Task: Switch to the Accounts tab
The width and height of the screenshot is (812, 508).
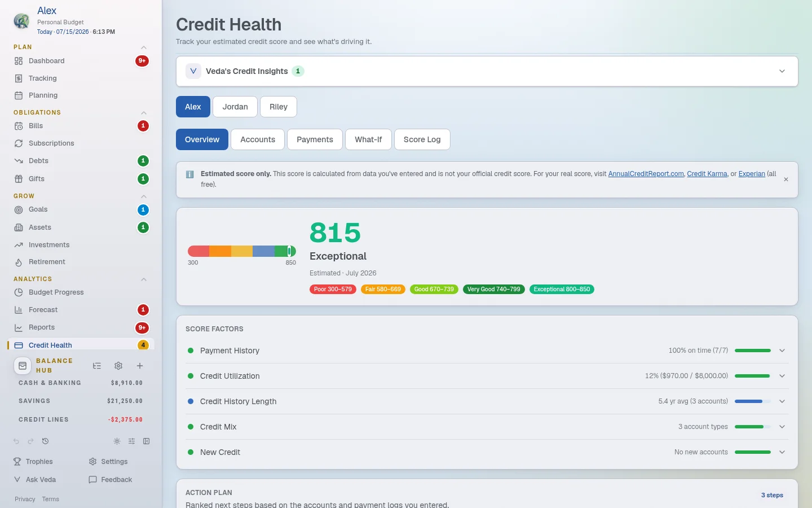Action: coord(258,139)
